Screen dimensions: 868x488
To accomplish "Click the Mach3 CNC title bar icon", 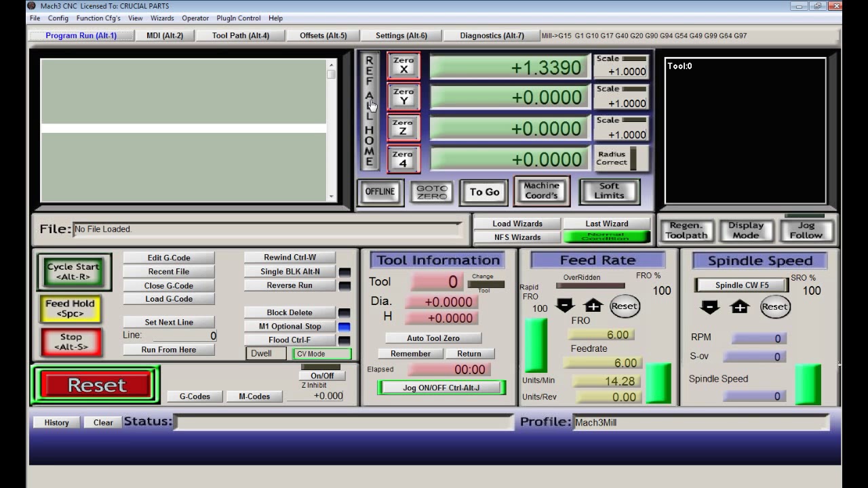I will point(31,5).
